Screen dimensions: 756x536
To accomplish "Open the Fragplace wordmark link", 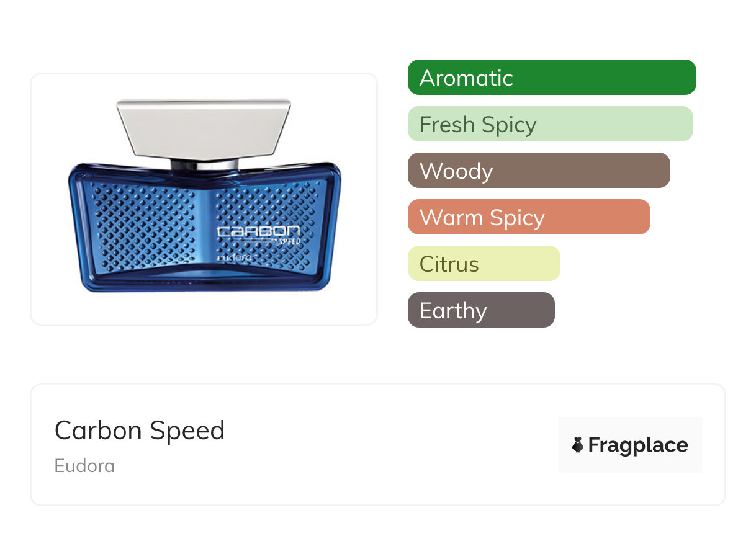I will [638, 445].
